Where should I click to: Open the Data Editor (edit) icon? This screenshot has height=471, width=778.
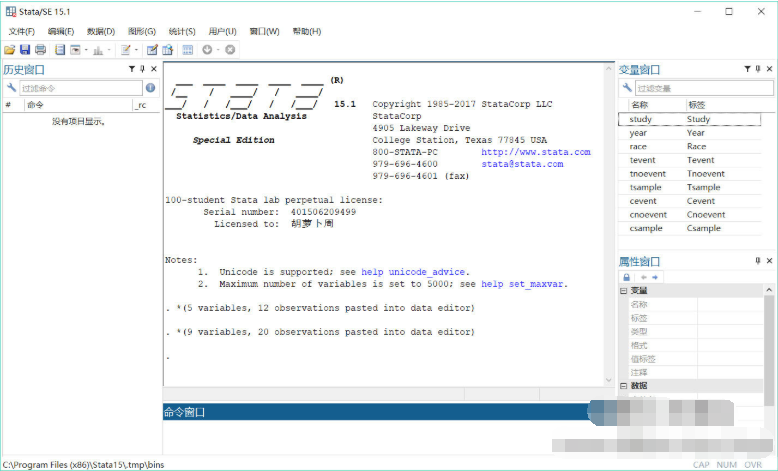click(152, 49)
